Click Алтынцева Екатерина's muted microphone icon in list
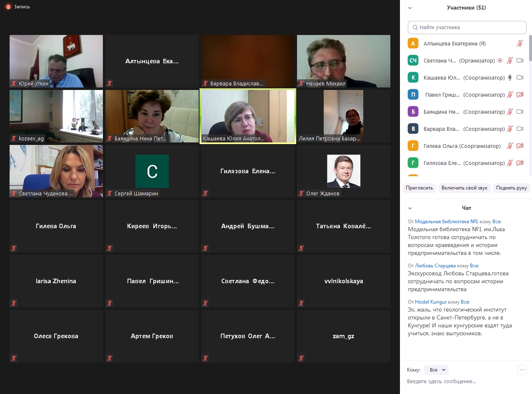The height and width of the screenshot is (394, 532). click(520, 43)
